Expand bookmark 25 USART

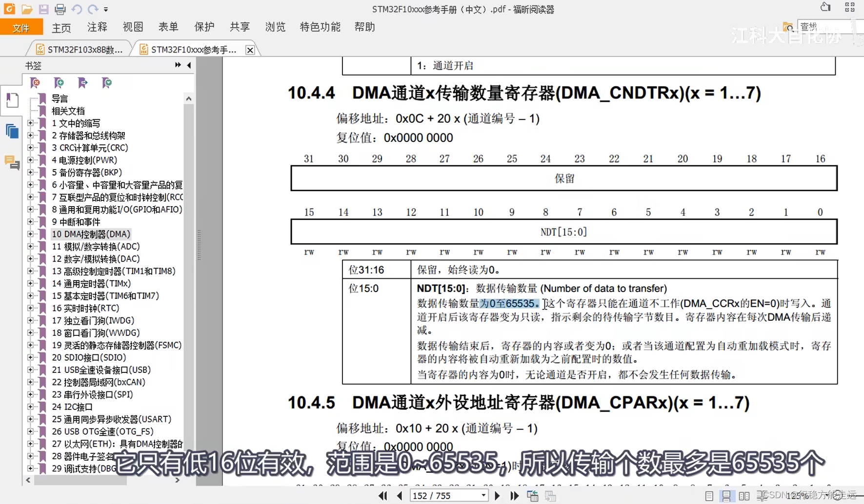[x=30, y=419]
